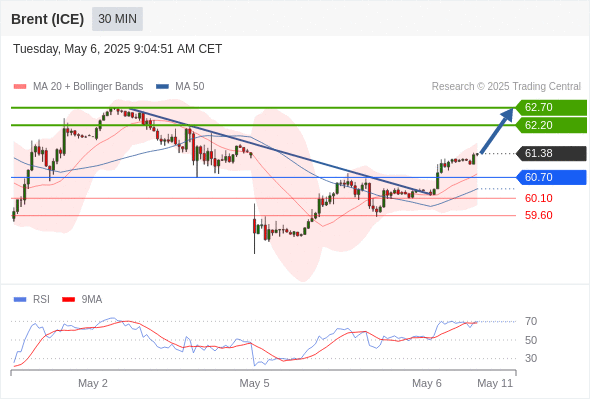Click the blue MA 50 legend swatch

(x=162, y=87)
